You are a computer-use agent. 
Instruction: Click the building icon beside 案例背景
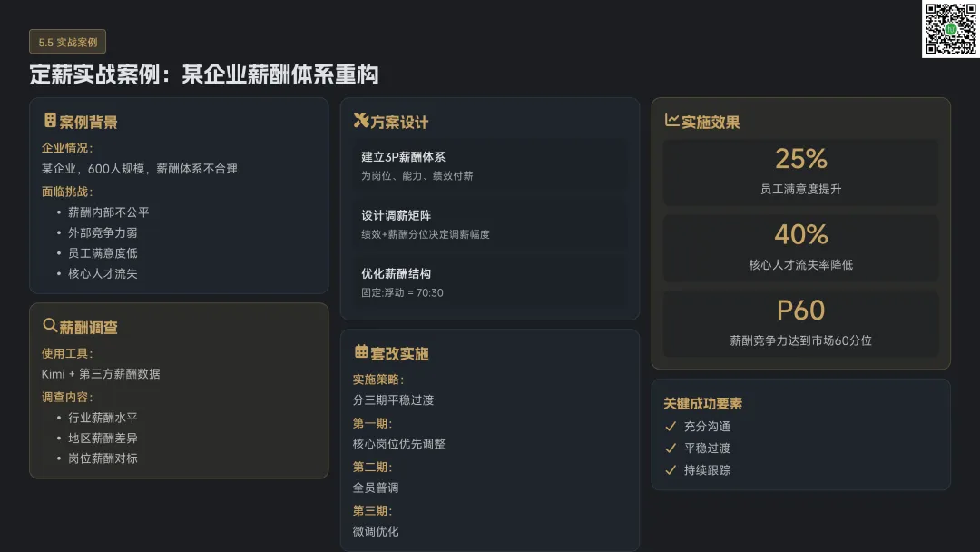(50, 120)
